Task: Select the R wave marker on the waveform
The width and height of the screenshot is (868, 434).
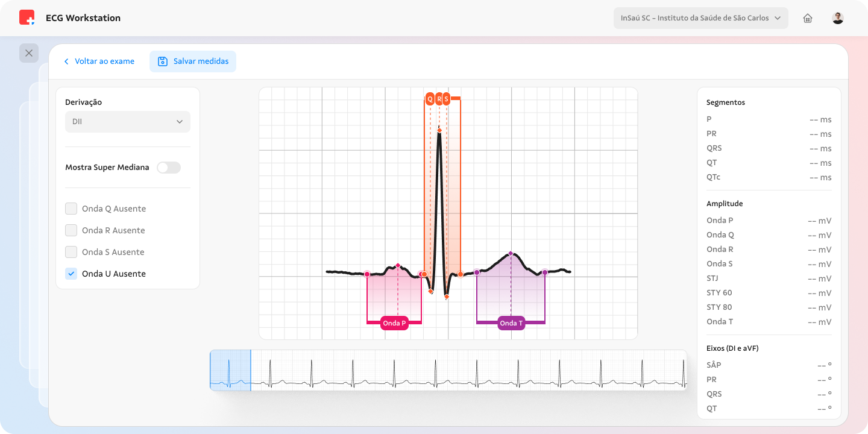Action: [438, 98]
